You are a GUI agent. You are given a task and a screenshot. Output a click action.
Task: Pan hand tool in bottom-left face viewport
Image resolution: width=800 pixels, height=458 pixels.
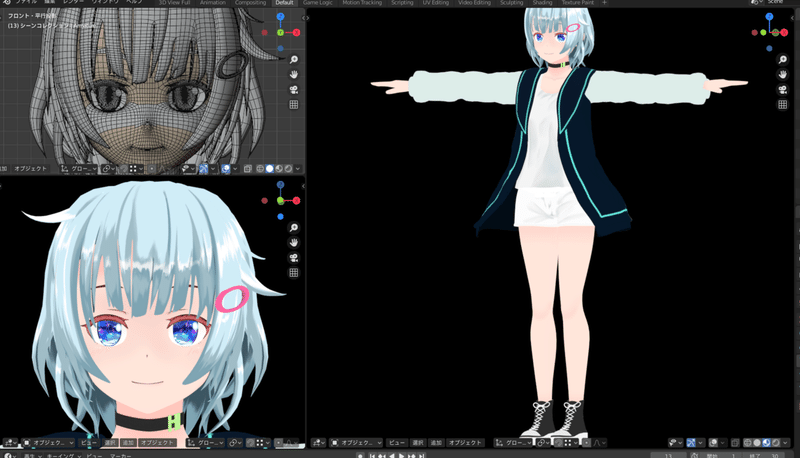[x=294, y=242]
